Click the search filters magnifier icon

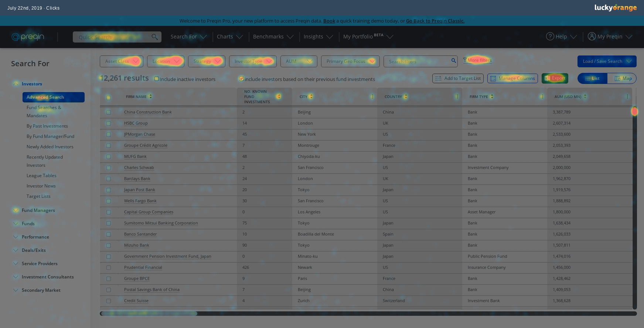453,61
